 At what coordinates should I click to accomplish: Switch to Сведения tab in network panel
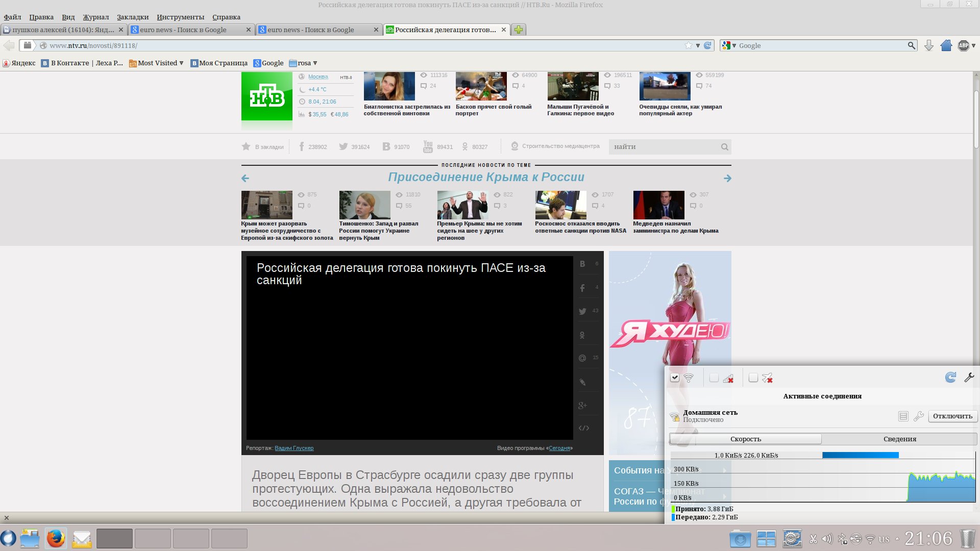(x=899, y=439)
